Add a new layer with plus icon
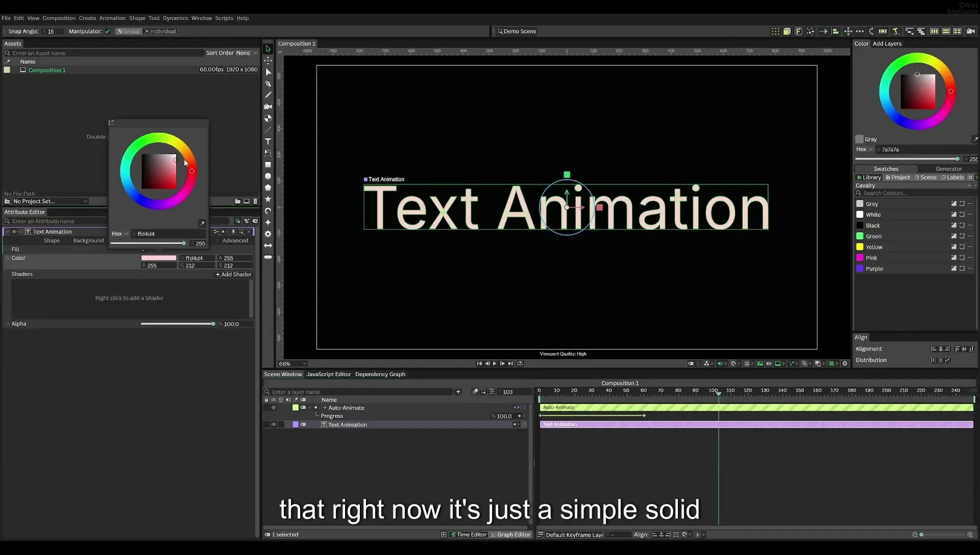 [x=458, y=392]
